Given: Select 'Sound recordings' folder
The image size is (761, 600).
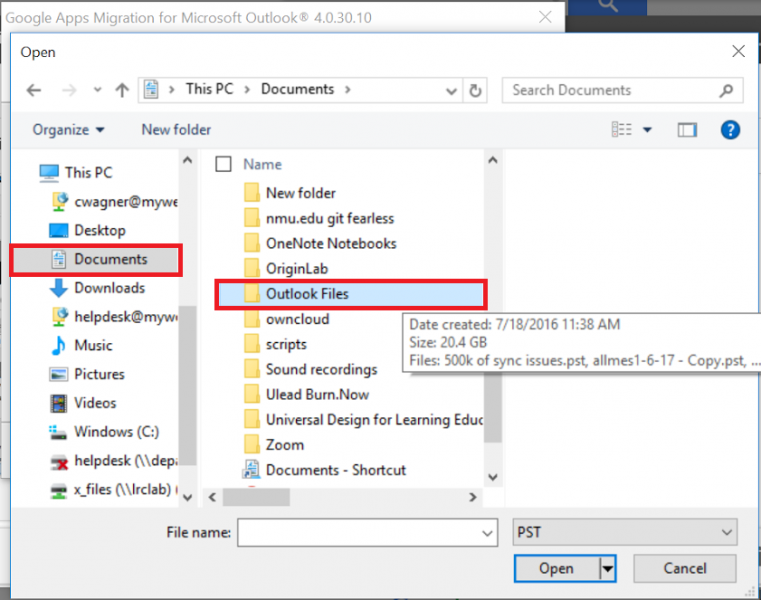Looking at the screenshot, I should (x=311, y=370).
